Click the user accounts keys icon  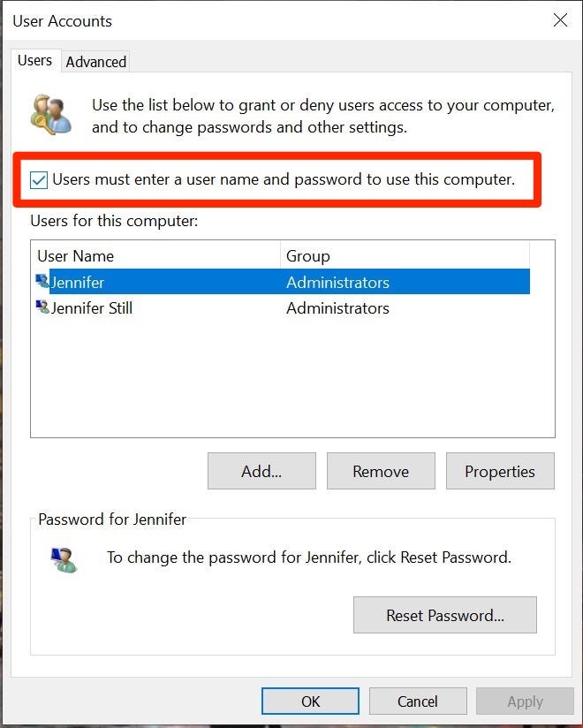(50, 115)
